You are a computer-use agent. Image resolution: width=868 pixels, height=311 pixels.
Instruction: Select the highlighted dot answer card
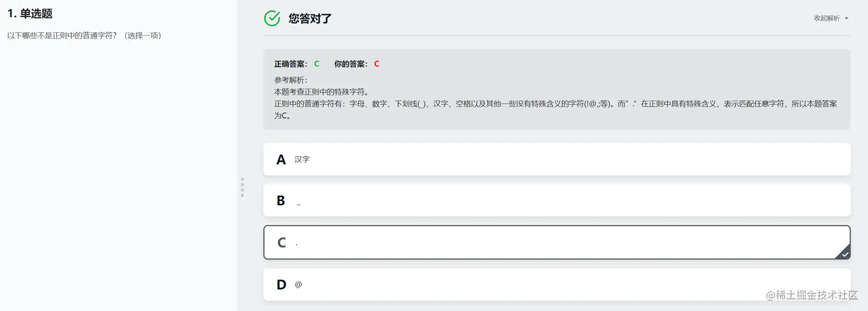click(556, 243)
